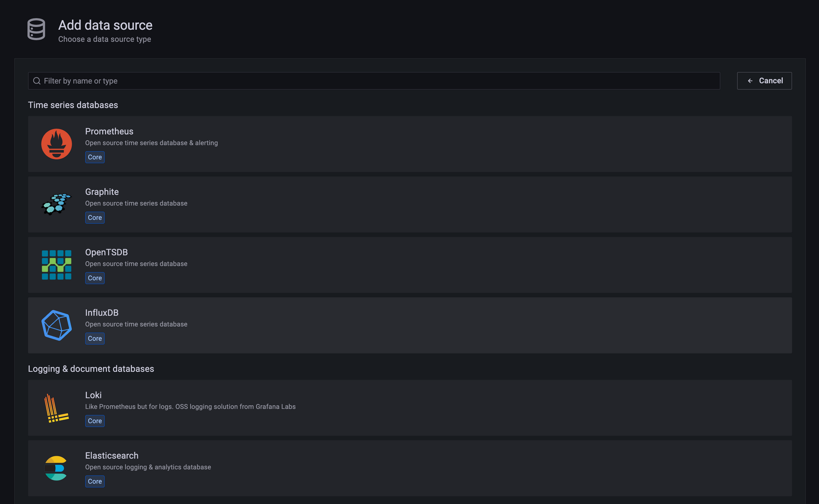Select the Prometheus data source title
The width and height of the screenshot is (819, 504).
click(x=109, y=131)
